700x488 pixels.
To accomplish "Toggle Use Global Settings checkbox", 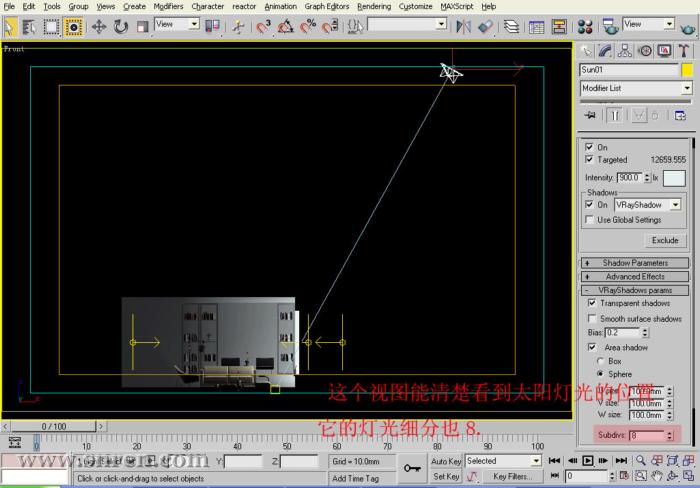I will pyautogui.click(x=590, y=220).
